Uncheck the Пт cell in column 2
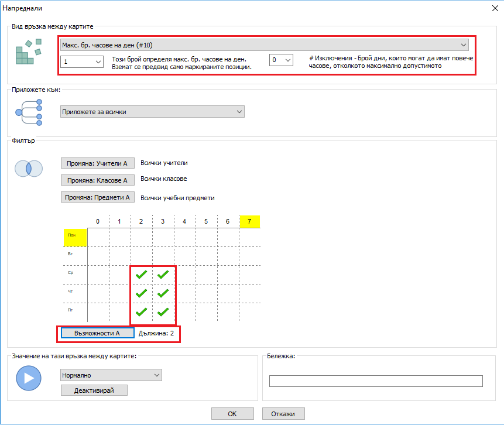 [141, 311]
